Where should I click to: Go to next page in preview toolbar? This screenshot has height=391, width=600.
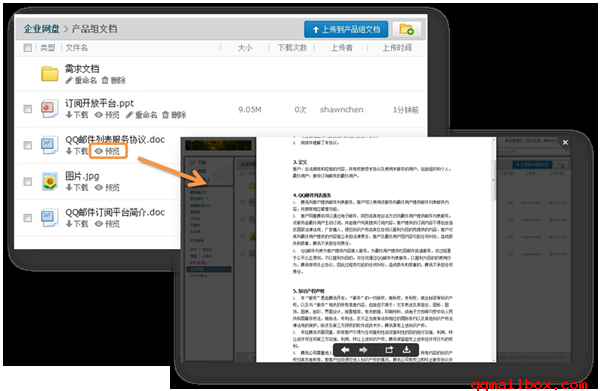(x=363, y=350)
